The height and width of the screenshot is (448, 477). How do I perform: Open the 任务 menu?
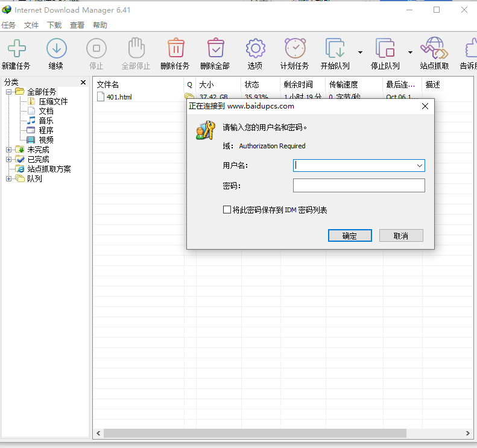[8, 25]
